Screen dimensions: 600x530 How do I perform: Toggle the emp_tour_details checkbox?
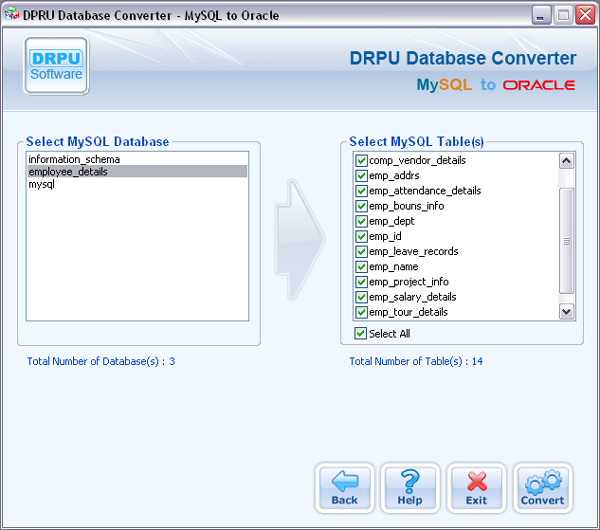(x=361, y=312)
